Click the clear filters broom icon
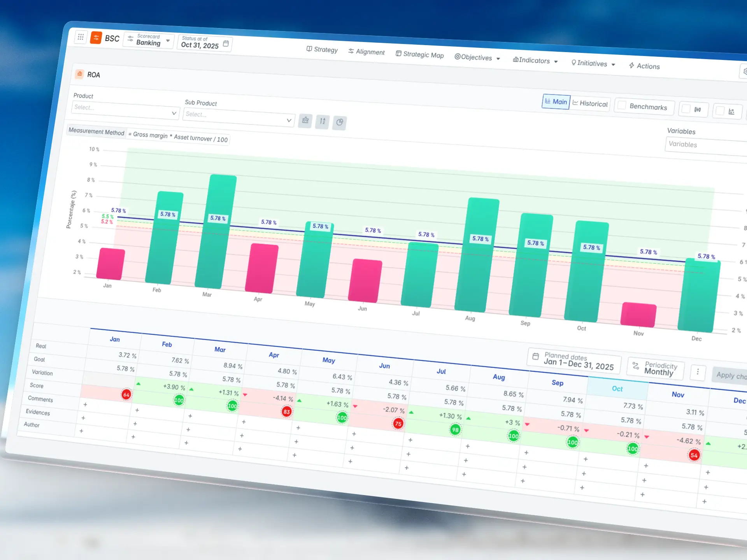 (x=305, y=121)
